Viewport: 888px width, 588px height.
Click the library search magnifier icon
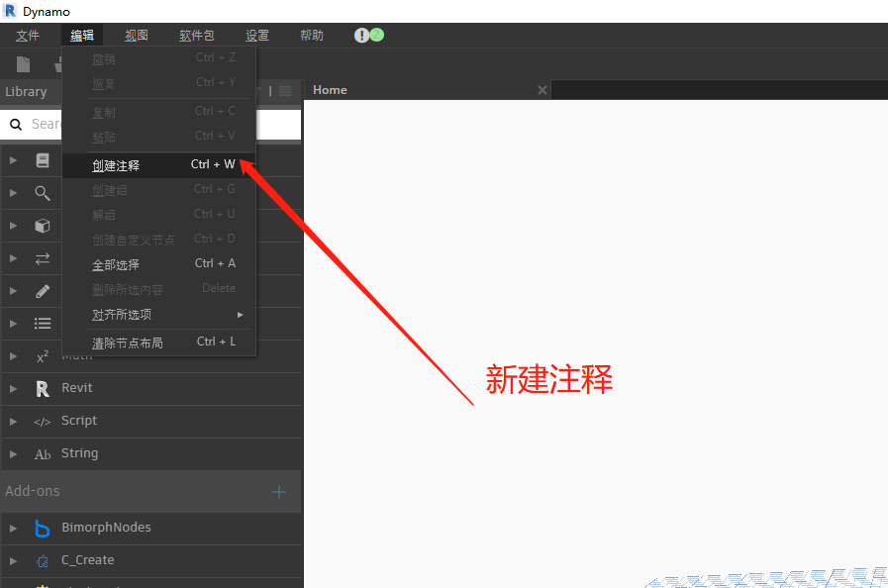16,124
